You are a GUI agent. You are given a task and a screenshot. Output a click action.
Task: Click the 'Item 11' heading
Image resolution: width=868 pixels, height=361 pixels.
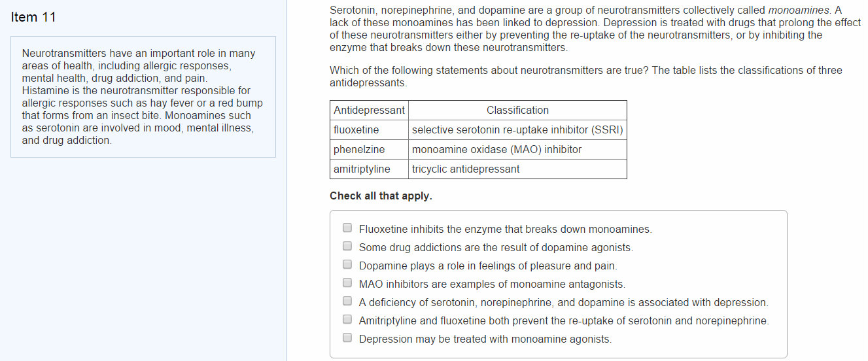pos(34,17)
